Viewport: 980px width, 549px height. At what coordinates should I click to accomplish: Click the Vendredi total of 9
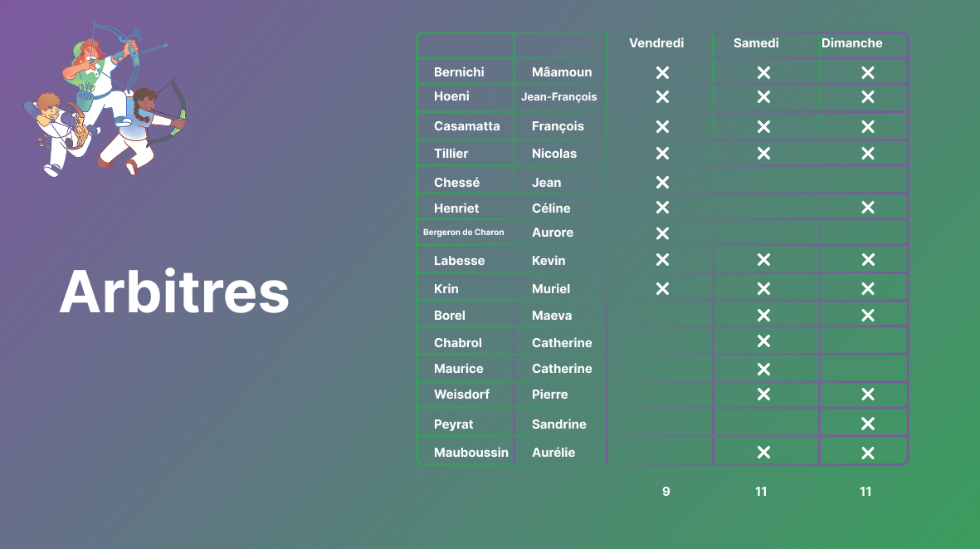tap(666, 492)
